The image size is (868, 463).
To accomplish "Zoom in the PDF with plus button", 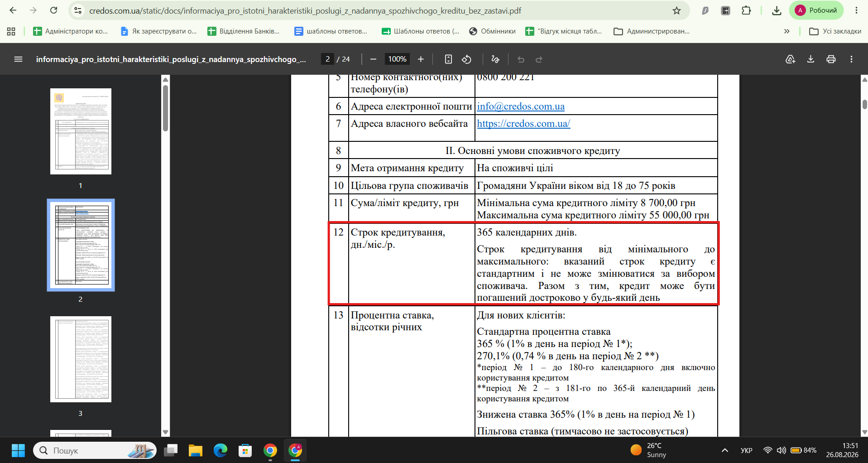I will (421, 59).
